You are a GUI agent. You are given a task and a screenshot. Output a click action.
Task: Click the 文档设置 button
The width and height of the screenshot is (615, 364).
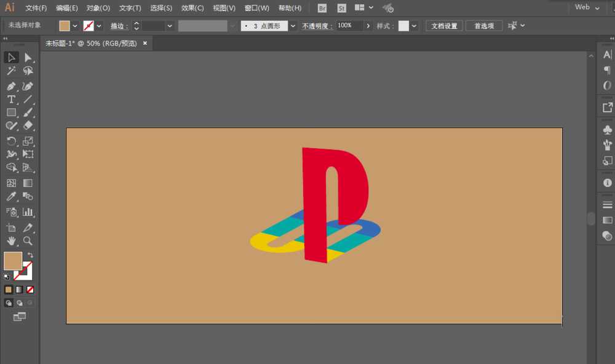point(443,25)
